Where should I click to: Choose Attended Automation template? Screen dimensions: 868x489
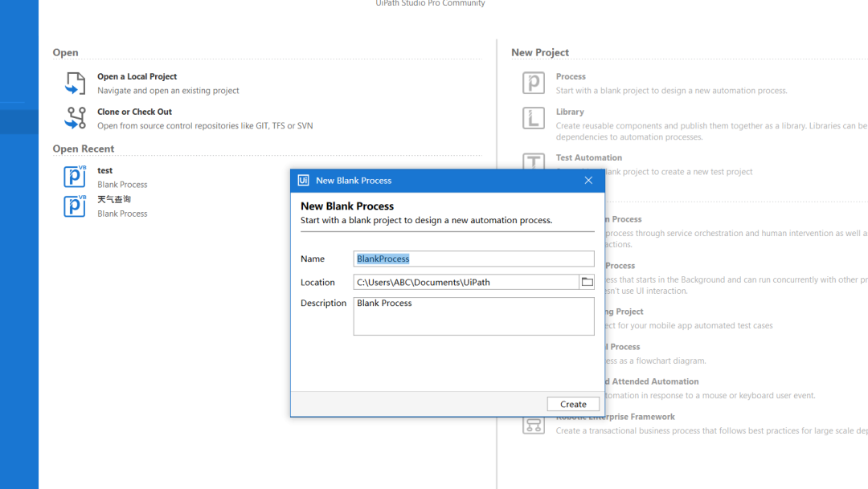tap(652, 381)
